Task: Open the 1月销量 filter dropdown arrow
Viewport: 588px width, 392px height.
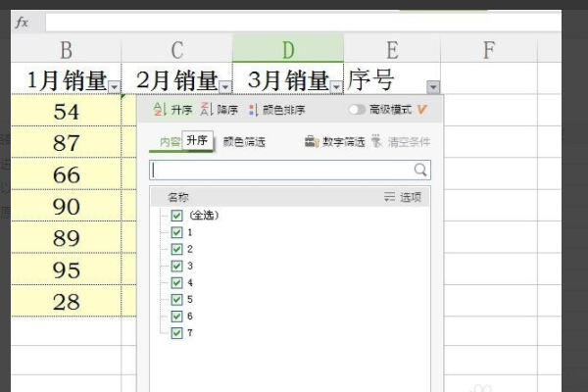Action: point(115,87)
